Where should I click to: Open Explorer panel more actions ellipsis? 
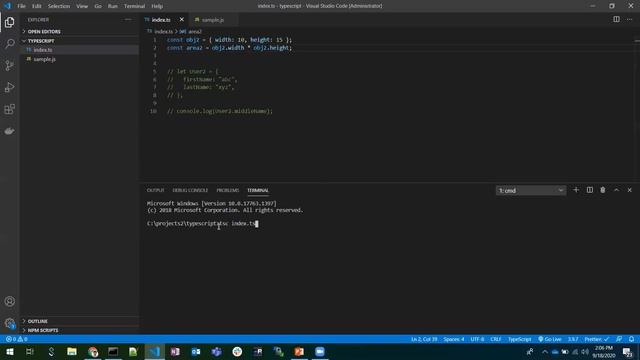(128, 20)
